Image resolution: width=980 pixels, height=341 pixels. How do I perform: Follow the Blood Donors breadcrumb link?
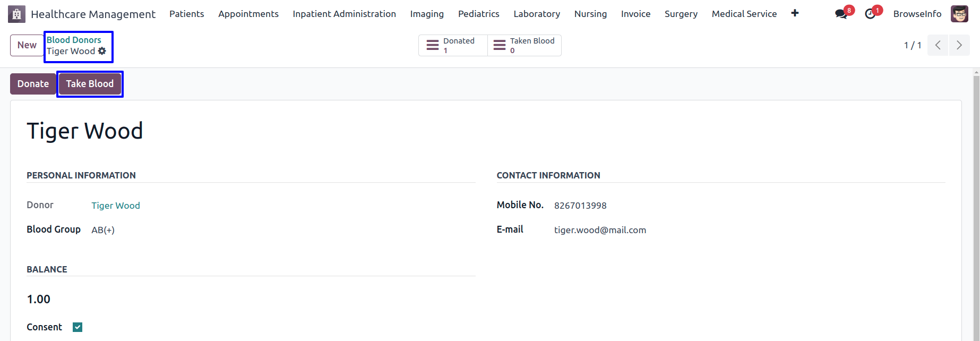coord(74,40)
